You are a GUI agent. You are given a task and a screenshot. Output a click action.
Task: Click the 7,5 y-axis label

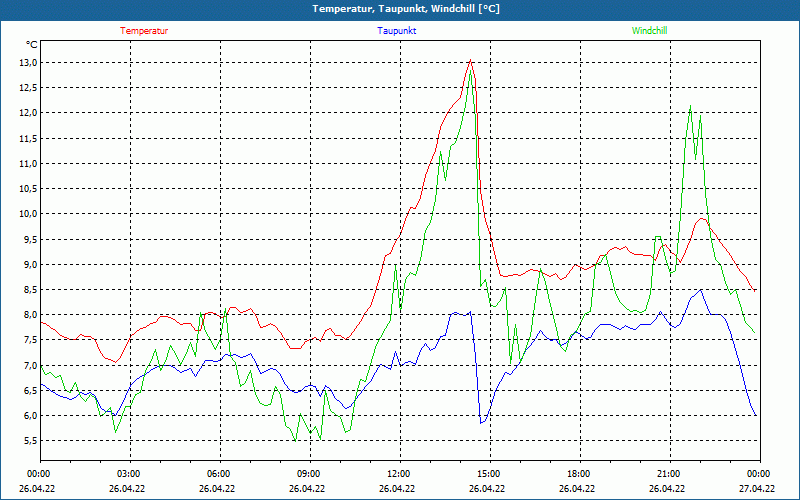(31, 340)
